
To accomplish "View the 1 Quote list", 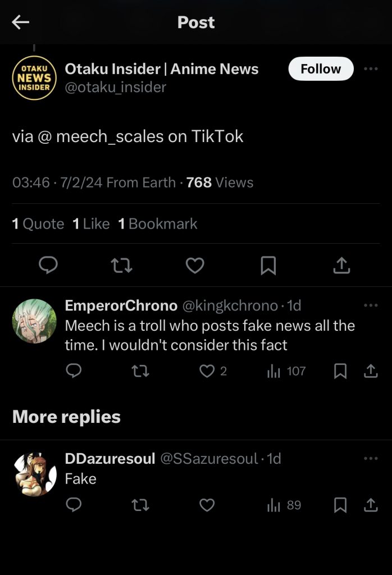I will (38, 223).
